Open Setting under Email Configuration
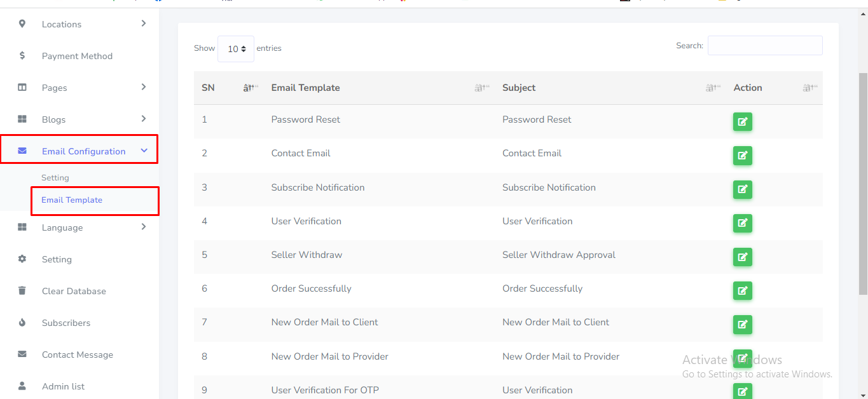Viewport: 868px width, 399px height. 55,178
